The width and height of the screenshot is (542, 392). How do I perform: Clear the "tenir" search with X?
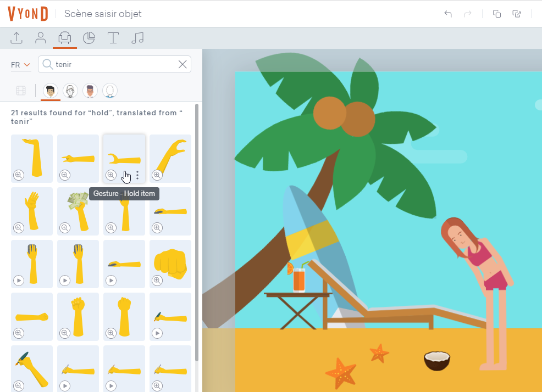(x=182, y=64)
